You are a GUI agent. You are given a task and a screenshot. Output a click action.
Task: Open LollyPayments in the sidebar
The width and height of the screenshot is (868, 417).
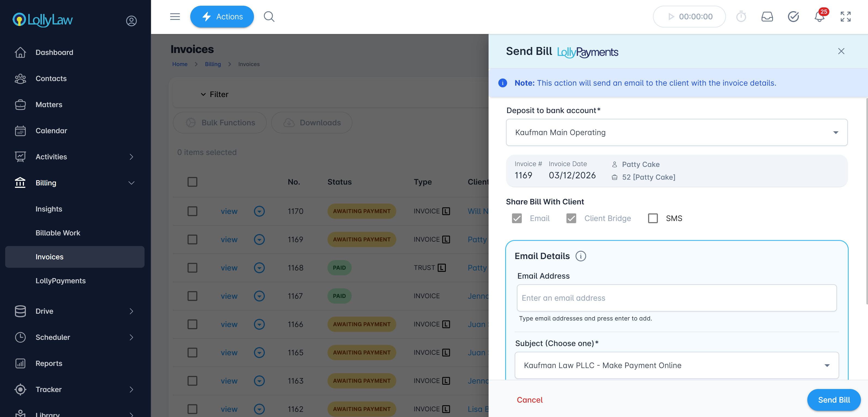click(61, 281)
